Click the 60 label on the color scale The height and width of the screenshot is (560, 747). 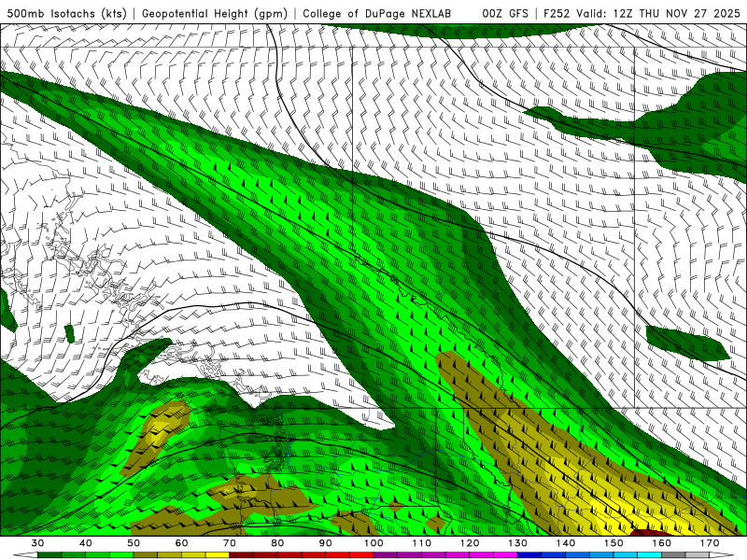[181, 543]
